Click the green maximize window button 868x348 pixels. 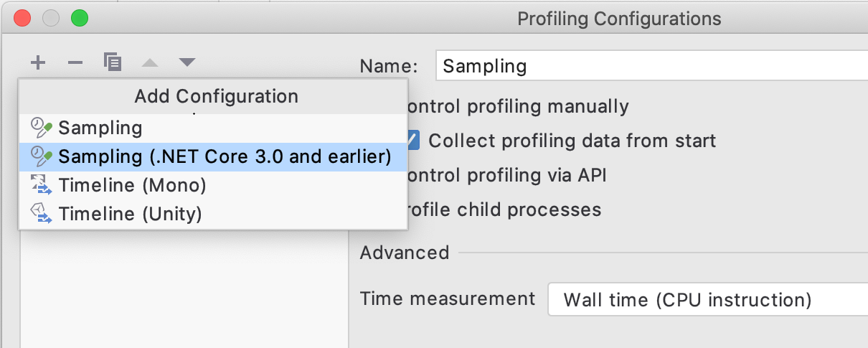click(80, 19)
